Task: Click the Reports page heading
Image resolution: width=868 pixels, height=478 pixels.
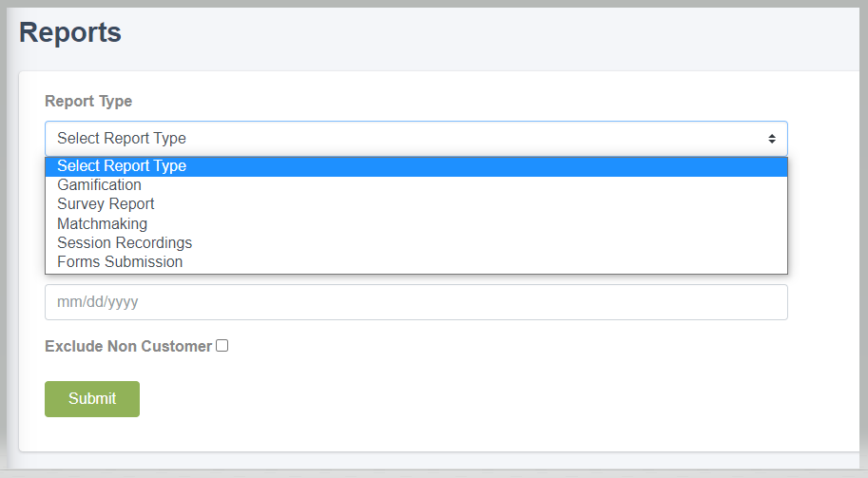Action: coord(70,32)
